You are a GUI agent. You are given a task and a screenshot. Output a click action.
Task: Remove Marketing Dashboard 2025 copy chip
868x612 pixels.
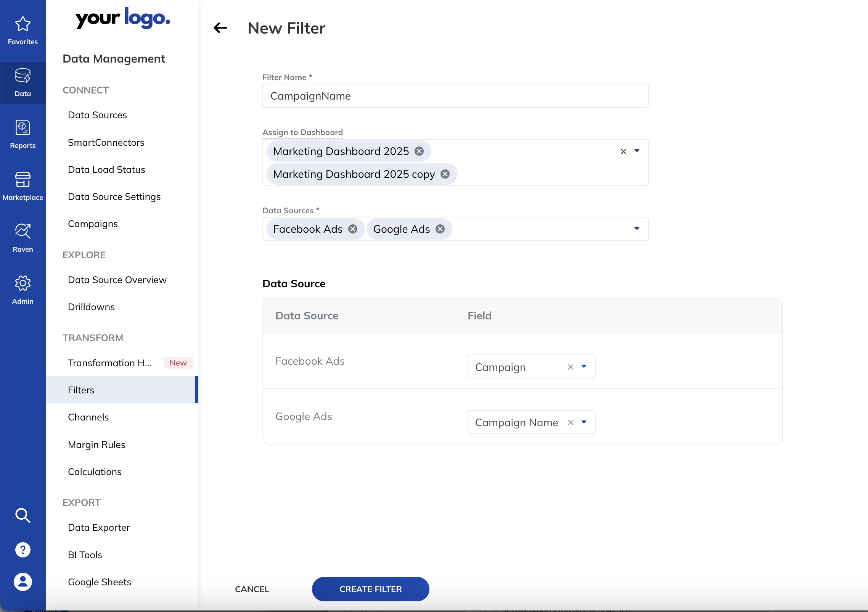point(445,174)
